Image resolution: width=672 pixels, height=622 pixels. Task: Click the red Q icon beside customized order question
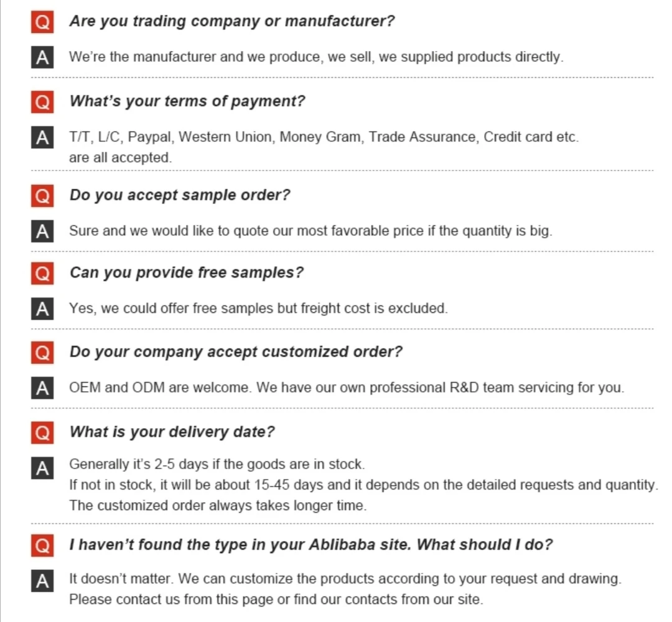pyautogui.click(x=42, y=353)
